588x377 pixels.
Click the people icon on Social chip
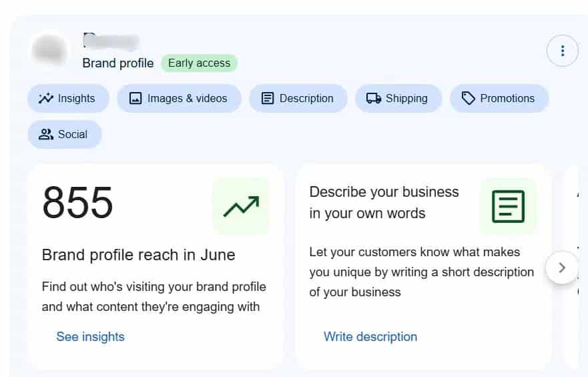click(45, 134)
